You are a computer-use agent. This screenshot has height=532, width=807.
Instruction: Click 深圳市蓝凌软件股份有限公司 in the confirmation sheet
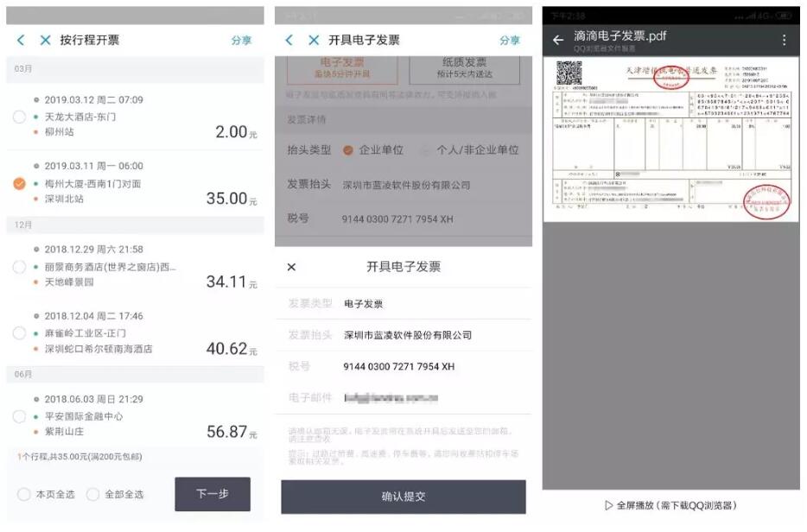[x=408, y=335]
